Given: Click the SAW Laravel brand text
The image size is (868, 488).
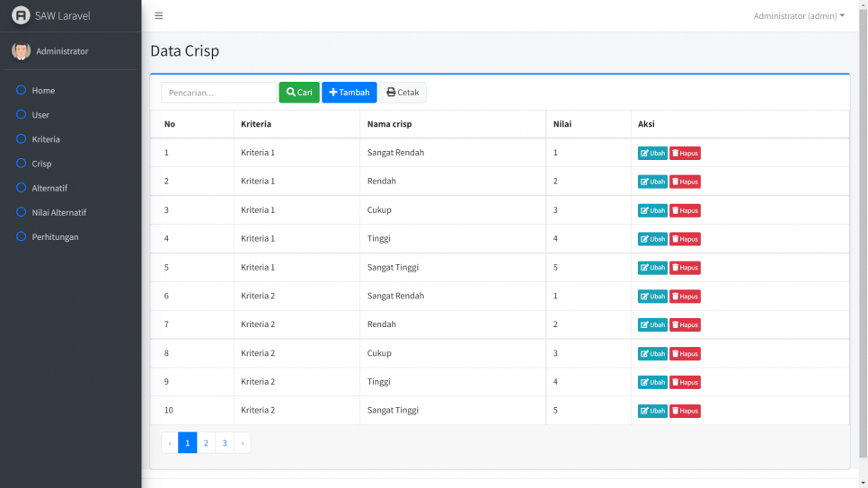Looking at the screenshot, I should click(x=63, y=15).
